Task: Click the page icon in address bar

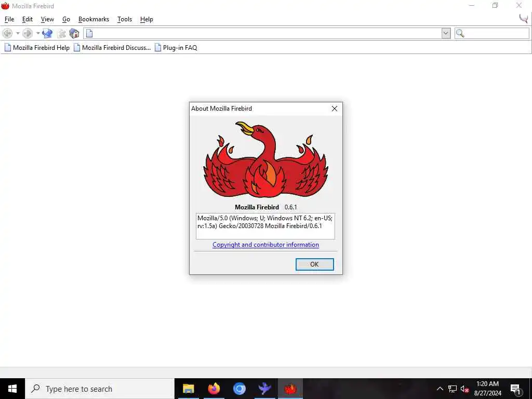Action: point(89,33)
